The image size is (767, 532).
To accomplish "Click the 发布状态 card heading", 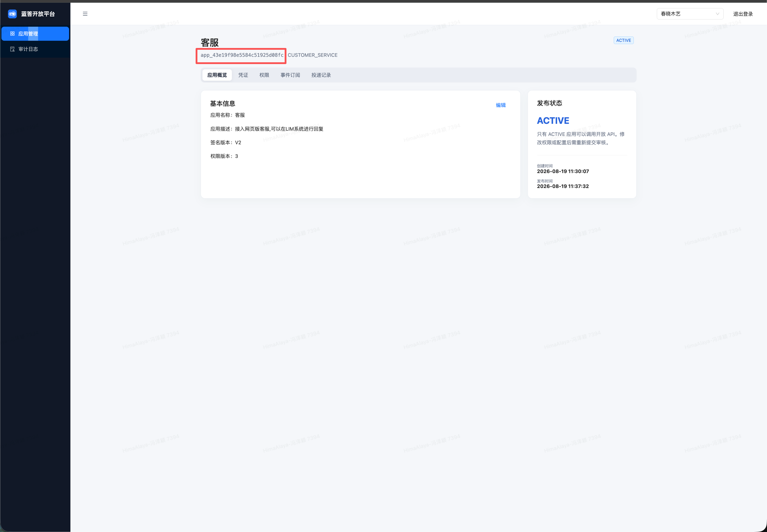I will (x=550, y=103).
